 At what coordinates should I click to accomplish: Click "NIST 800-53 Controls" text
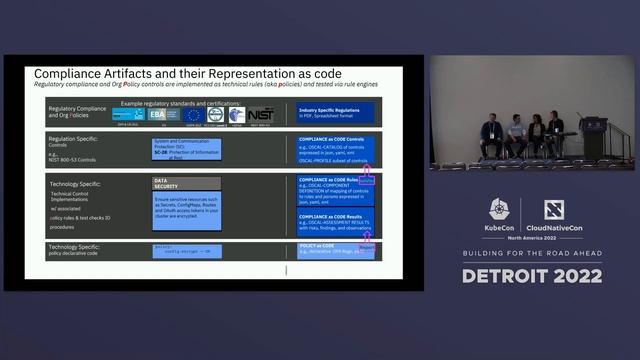tap(72, 160)
